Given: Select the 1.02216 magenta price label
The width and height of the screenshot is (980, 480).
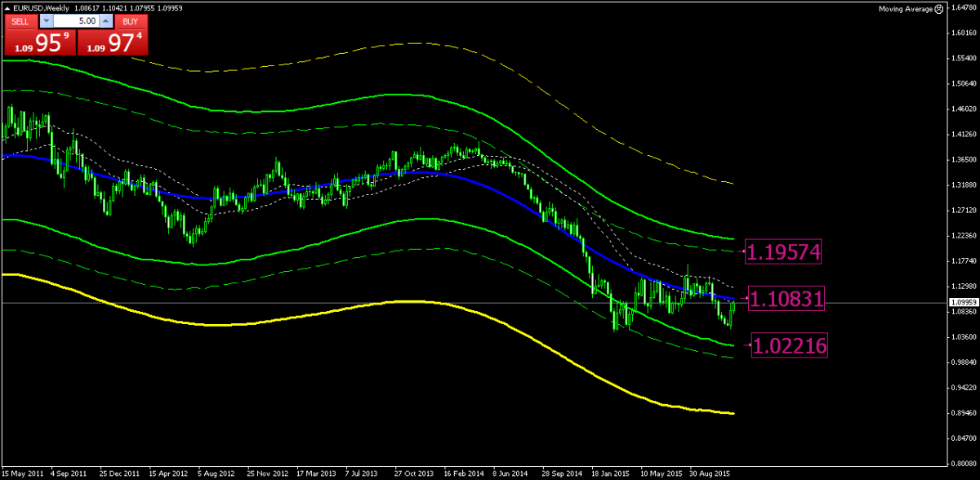Looking at the screenshot, I should (x=789, y=346).
